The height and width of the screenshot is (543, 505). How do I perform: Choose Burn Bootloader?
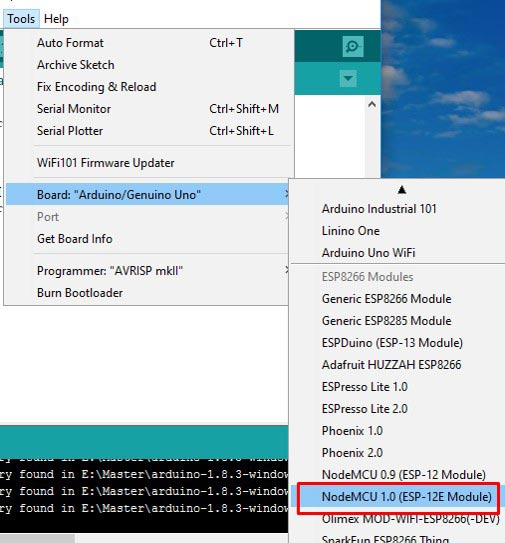(x=147, y=293)
